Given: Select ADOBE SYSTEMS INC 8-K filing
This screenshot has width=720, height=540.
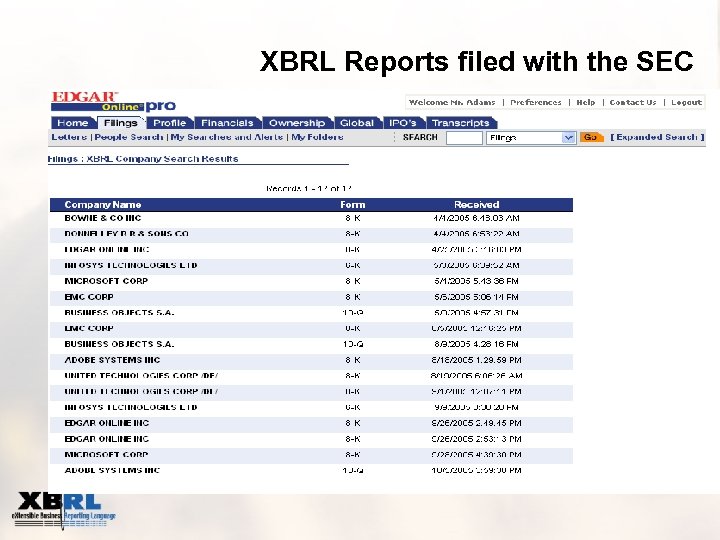Looking at the screenshot, I should click(311, 360).
